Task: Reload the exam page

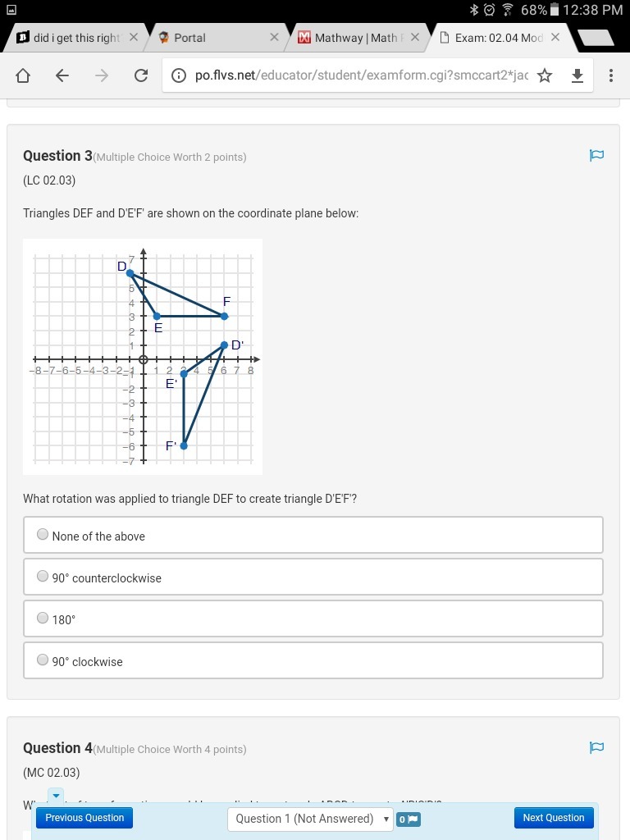Action: point(141,75)
